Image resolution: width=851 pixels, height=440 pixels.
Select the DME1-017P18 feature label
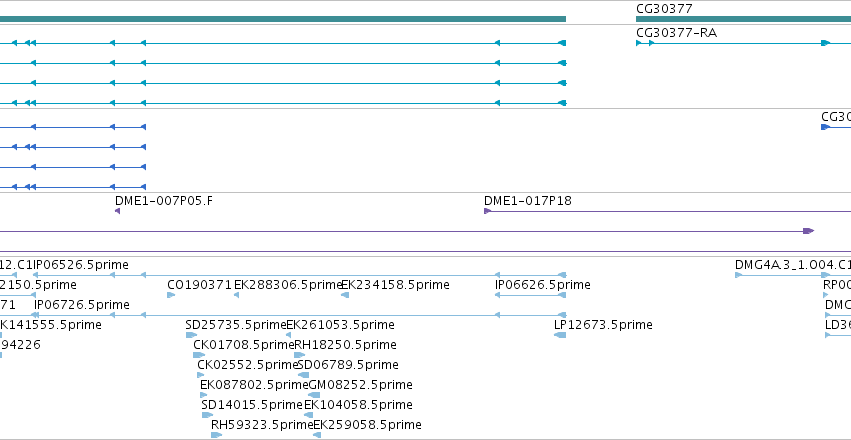[528, 201]
